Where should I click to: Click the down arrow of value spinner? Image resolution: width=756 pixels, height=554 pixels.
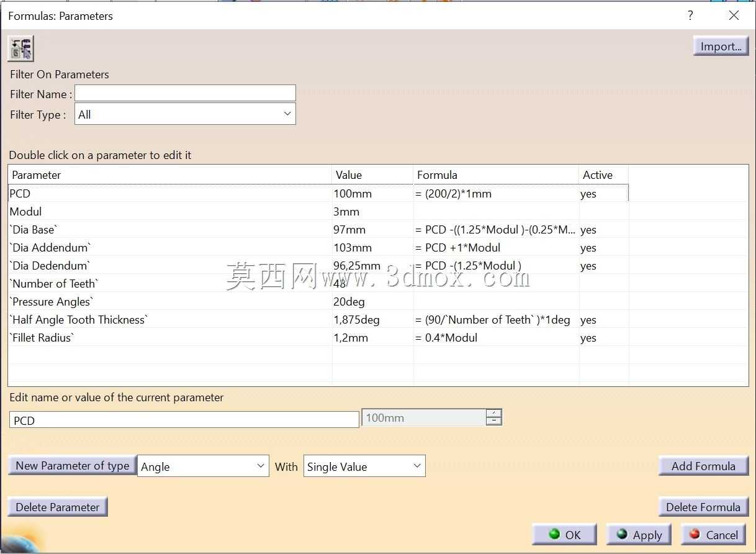click(494, 422)
